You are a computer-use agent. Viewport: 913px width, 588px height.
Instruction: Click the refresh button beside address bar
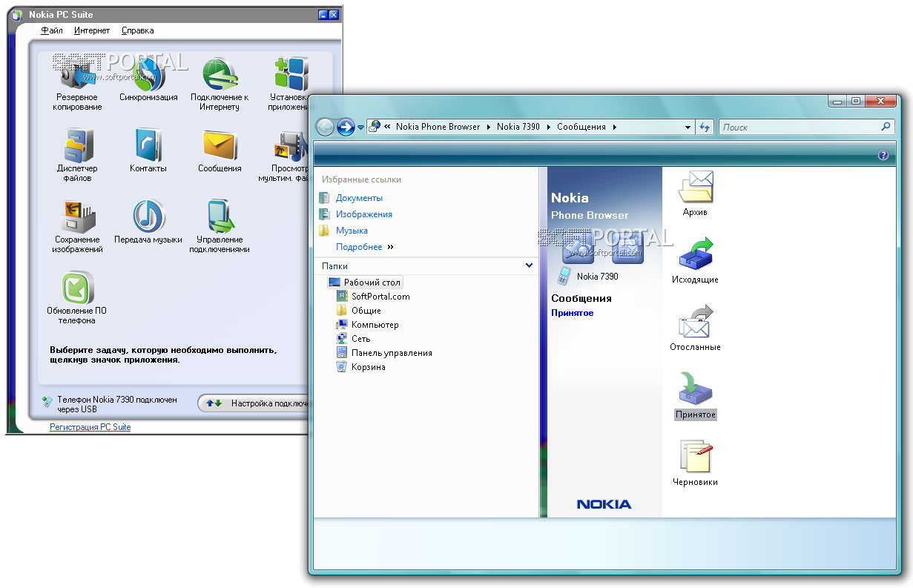(705, 127)
